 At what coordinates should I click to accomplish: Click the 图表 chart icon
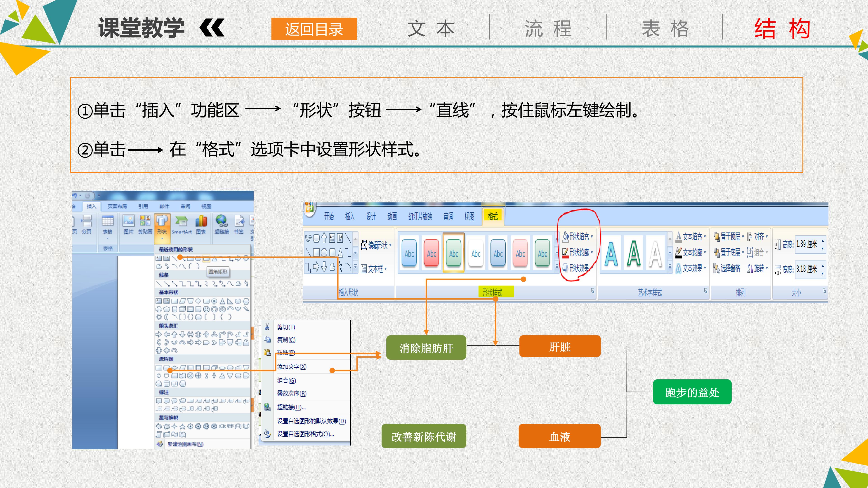201,225
